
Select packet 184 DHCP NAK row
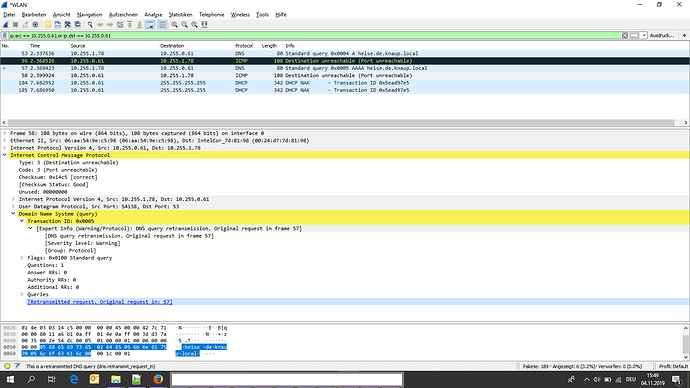click(345, 83)
